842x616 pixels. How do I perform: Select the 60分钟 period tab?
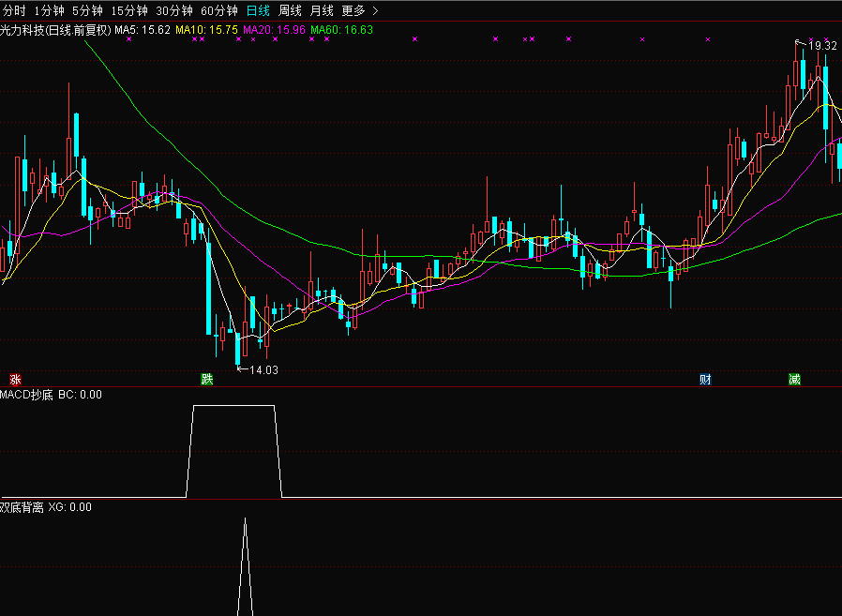219,10
